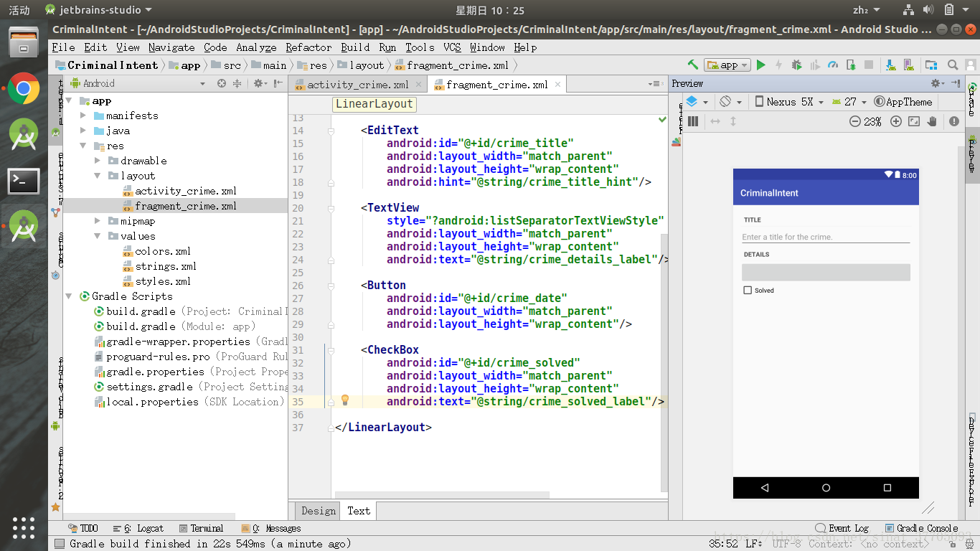The height and width of the screenshot is (551, 980).
Task: Click Zoom to Fit Screen icon
Action: [914, 121]
